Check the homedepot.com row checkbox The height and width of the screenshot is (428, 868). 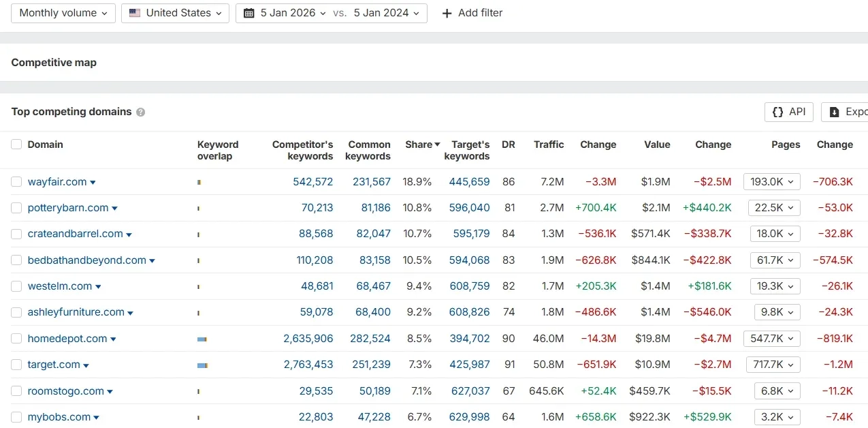(x=16, y=339)
